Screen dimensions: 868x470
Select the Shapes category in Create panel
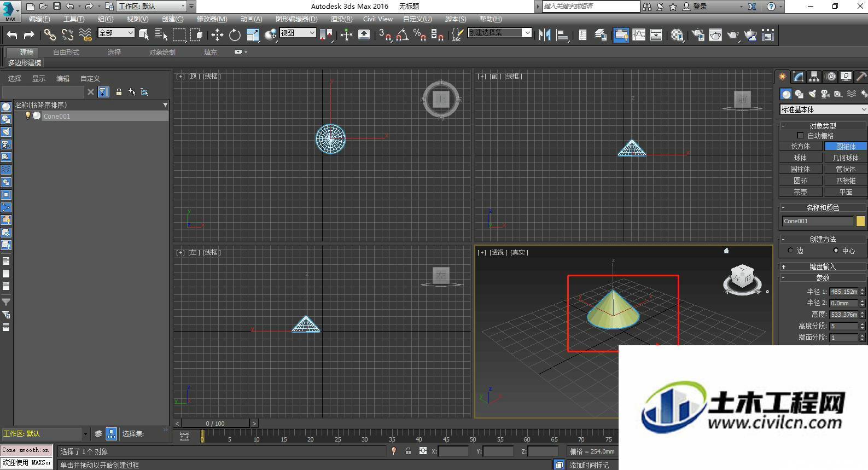click(799, 94)
